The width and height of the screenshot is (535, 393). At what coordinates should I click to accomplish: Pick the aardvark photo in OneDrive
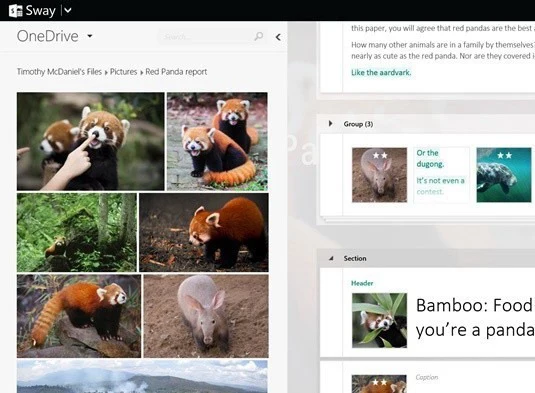206,316
